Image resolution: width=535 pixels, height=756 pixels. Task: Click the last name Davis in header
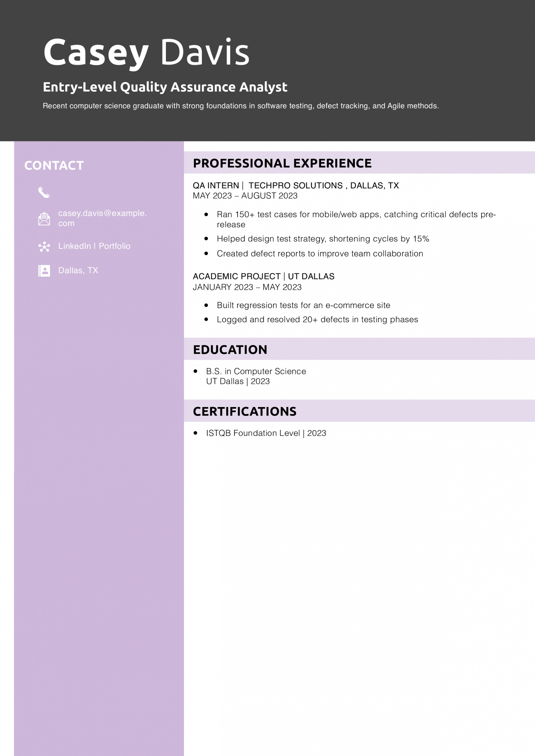(x=205, y=52)
